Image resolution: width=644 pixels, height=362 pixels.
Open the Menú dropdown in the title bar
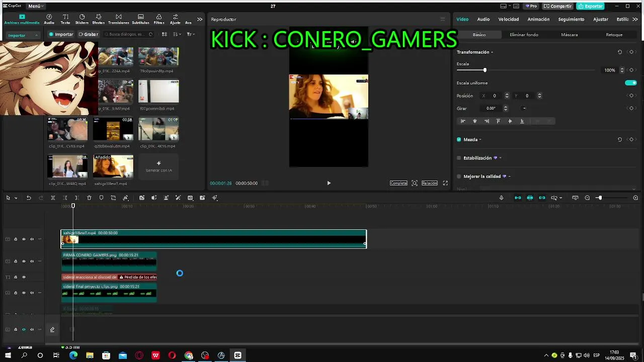tap(36, 6)
